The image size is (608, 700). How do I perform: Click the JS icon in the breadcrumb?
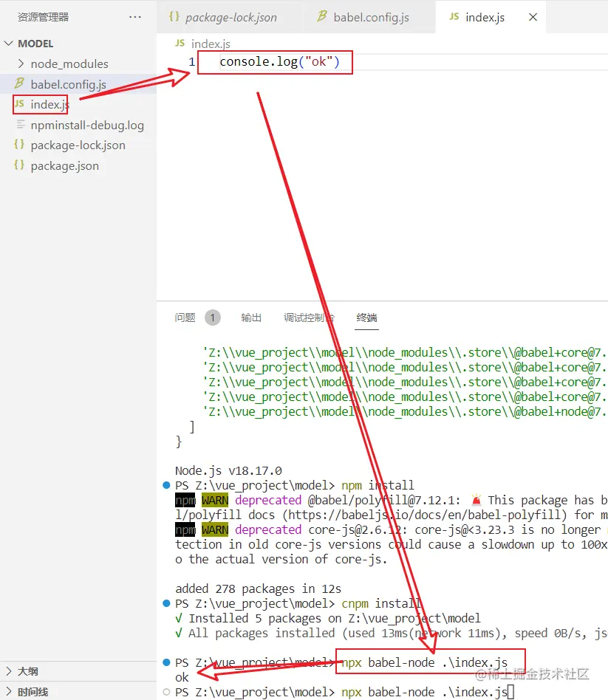tap(180, 43)
